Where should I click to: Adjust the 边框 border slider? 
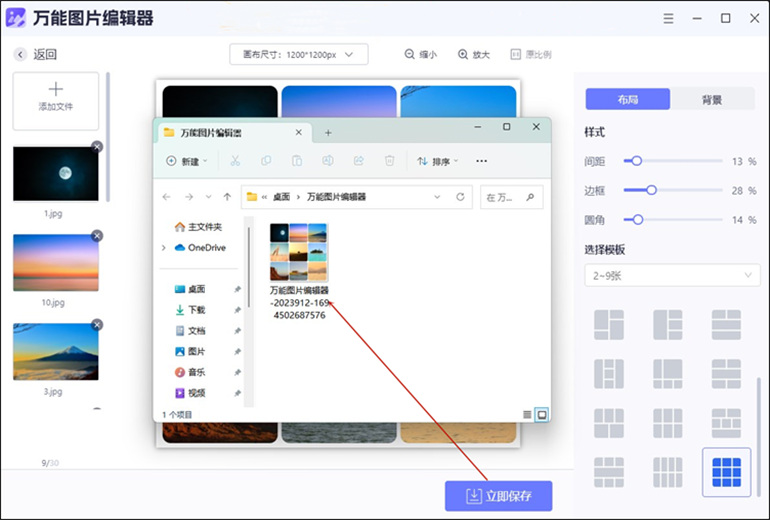tap(673, 190)
